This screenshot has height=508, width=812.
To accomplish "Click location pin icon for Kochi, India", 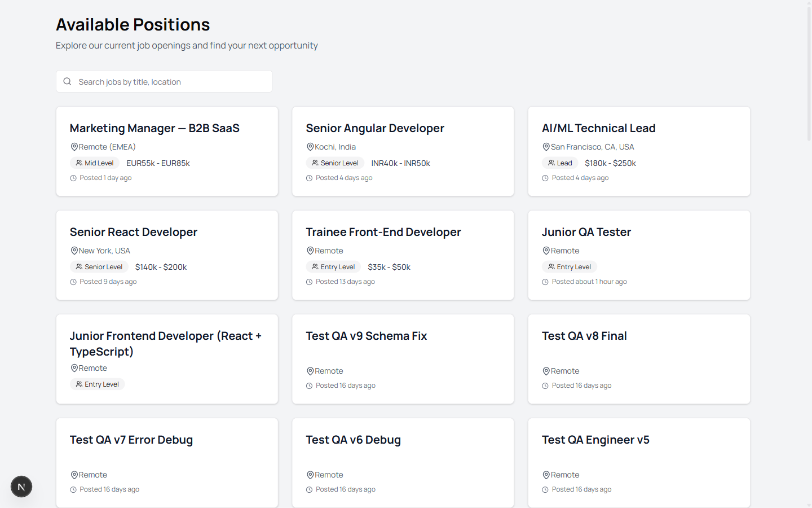I will [x=310, y=147].
